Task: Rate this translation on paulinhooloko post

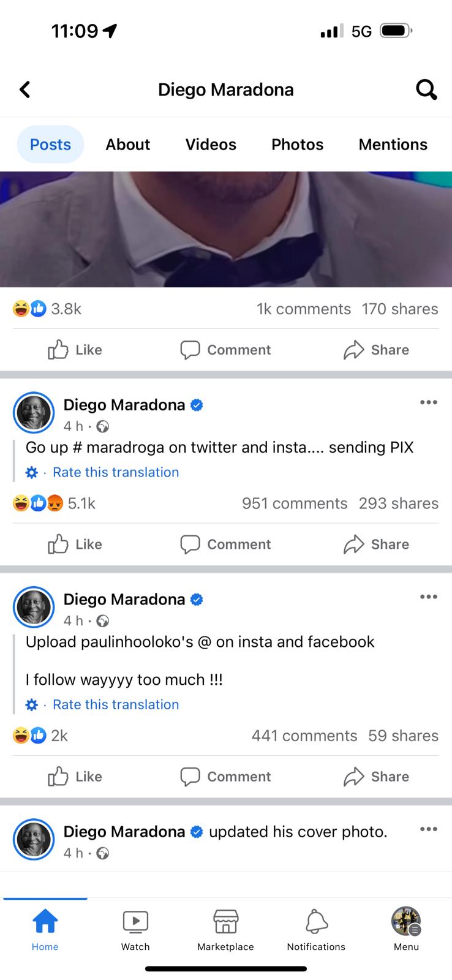Action: tap(116, 704)
